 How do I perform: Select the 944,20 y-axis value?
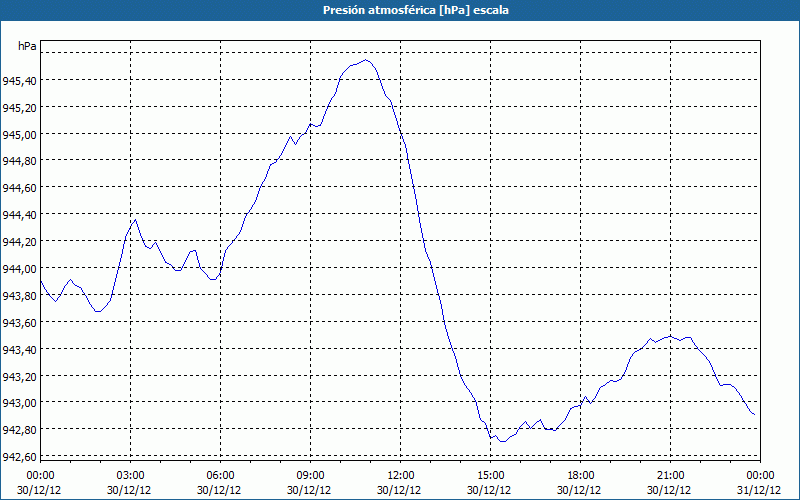click(x=19, y=241)
